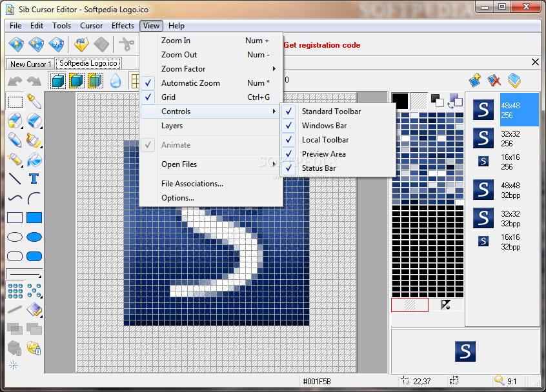
Task: Click the Undo arrow icon
Action: click(15, 81)
